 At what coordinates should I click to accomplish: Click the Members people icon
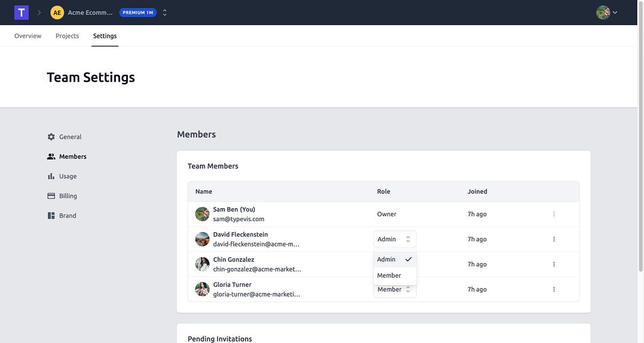click(x=51, y=157)
